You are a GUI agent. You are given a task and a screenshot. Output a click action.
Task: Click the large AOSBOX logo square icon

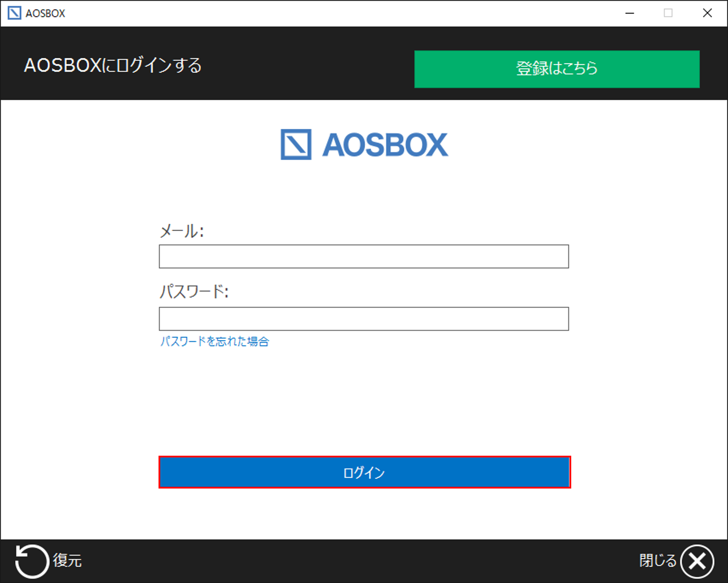(x=296, y=144)
